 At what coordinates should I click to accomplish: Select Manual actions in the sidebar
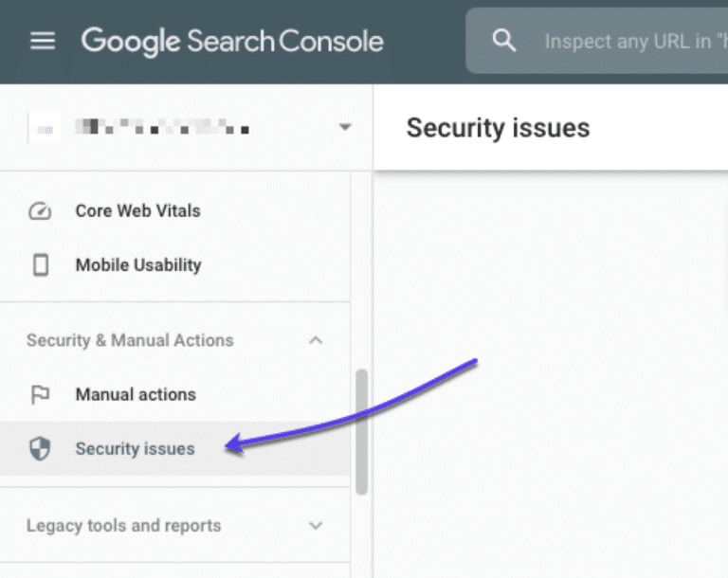pos(136,395)
